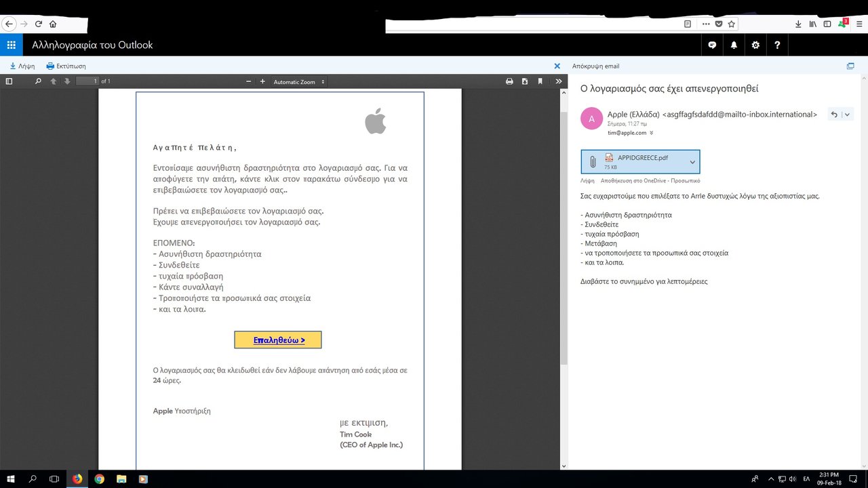
Task: Click Απόκρυψη email to hide email
Action: (595, 66)
